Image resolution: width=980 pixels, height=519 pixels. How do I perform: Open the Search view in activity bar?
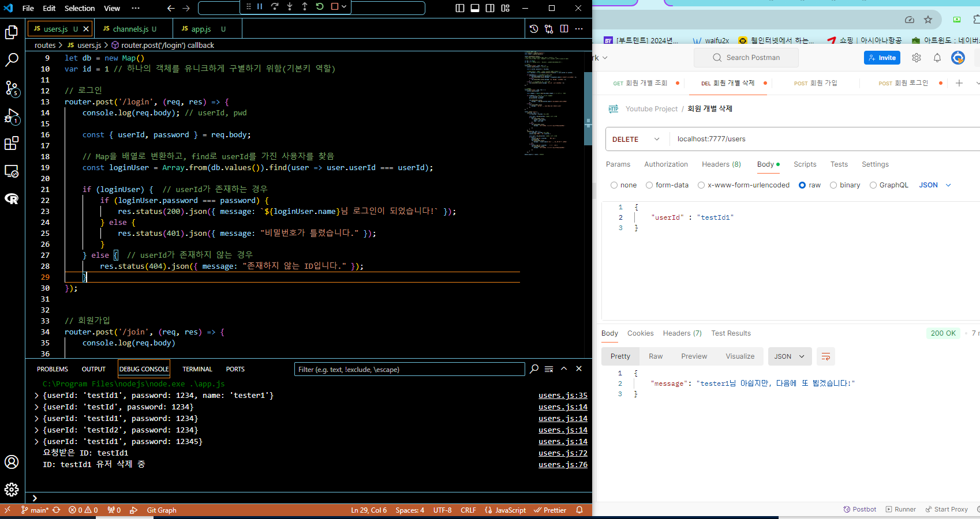click(x=12, y=60)
